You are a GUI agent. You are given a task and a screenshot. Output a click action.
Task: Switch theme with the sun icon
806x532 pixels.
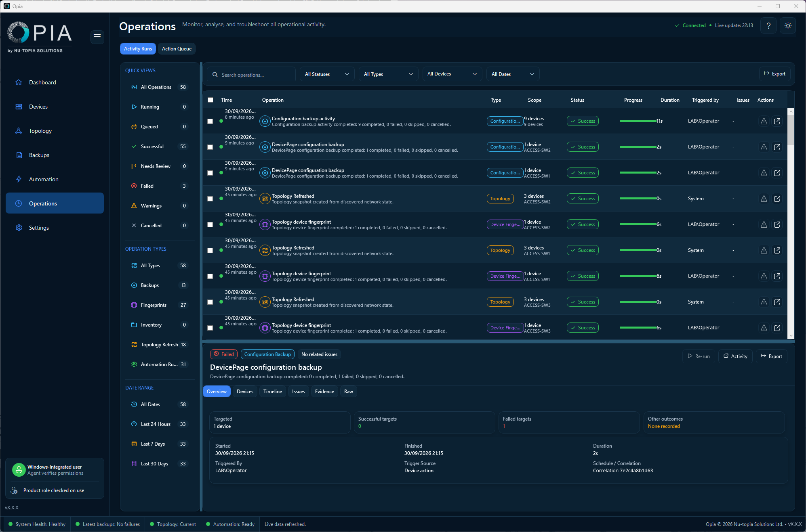787,25
